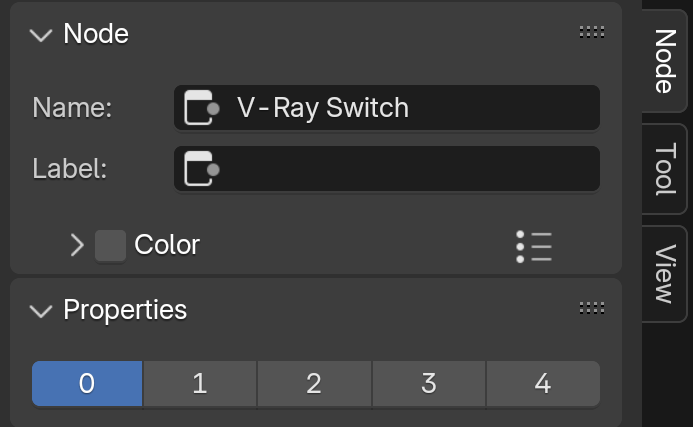
Task: Select switch option 3
Action: tap(429, 383)
